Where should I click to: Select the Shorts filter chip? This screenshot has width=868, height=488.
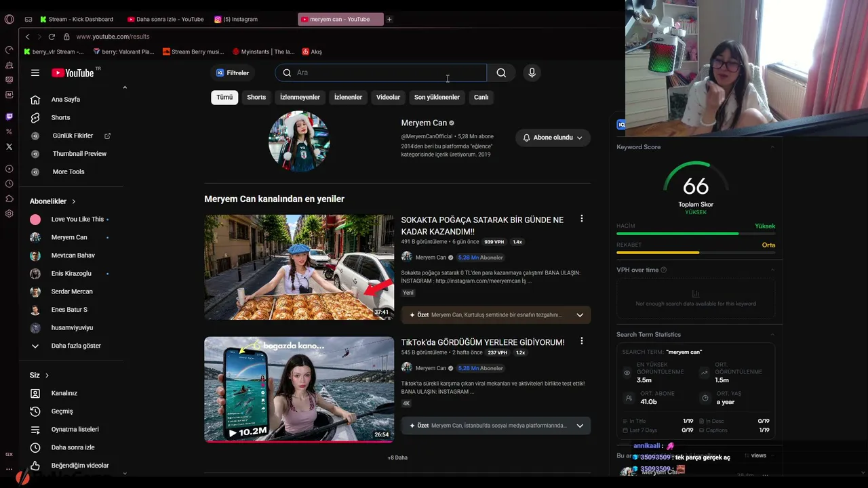(x=256, y=97)
